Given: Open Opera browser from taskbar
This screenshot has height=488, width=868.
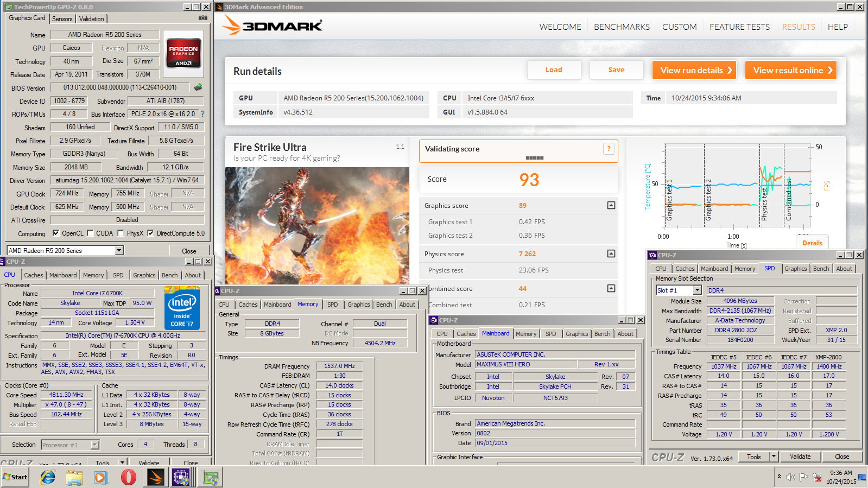Looking at the screenshot, I should pos(128,477).
